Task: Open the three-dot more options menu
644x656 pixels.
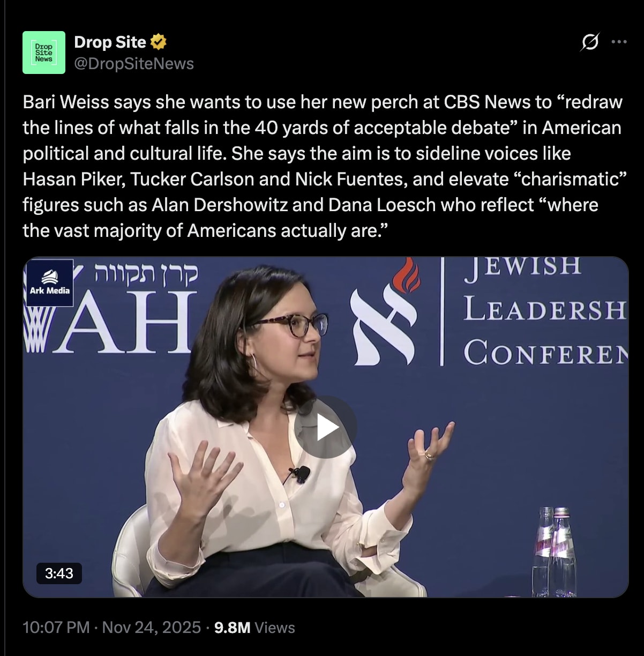Action: point(619,42)
